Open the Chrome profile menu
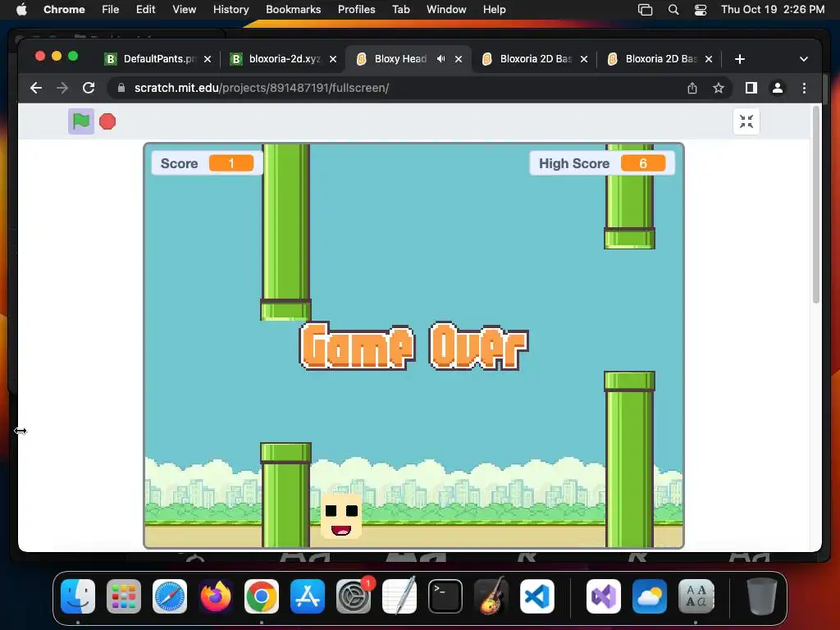This screenshot has height=630, width=840. pyautogui.click(x=778, y=88)
